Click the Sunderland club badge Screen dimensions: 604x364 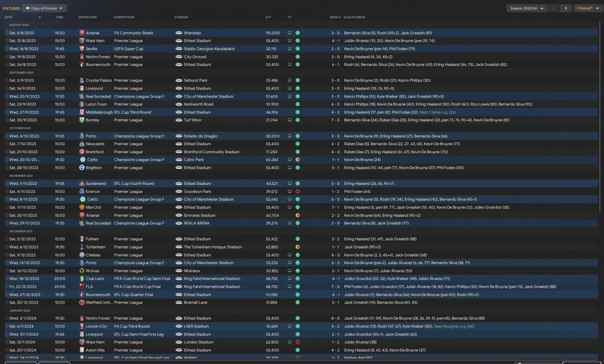pos(82,183)
